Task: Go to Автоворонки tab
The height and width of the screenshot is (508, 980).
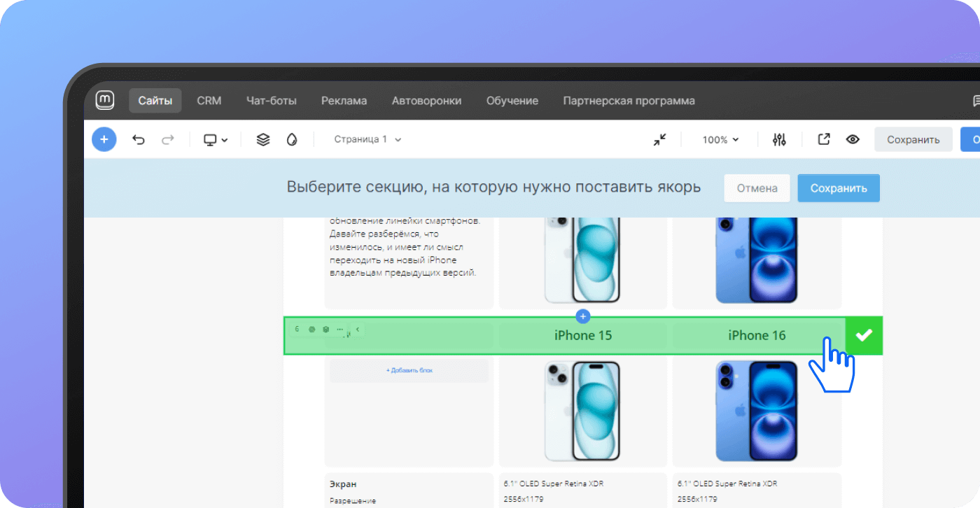Action: (427, 101)
